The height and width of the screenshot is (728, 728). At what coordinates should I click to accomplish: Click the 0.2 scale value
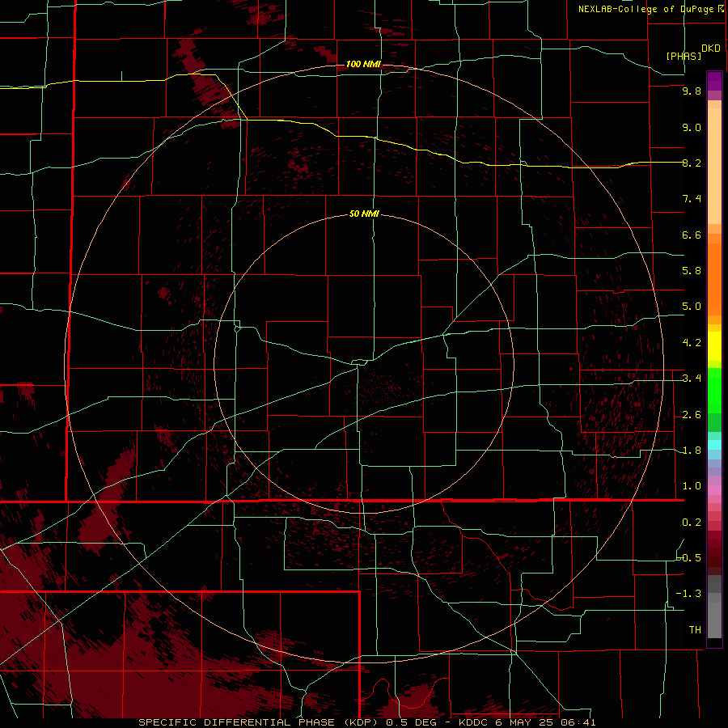[692, 523]
